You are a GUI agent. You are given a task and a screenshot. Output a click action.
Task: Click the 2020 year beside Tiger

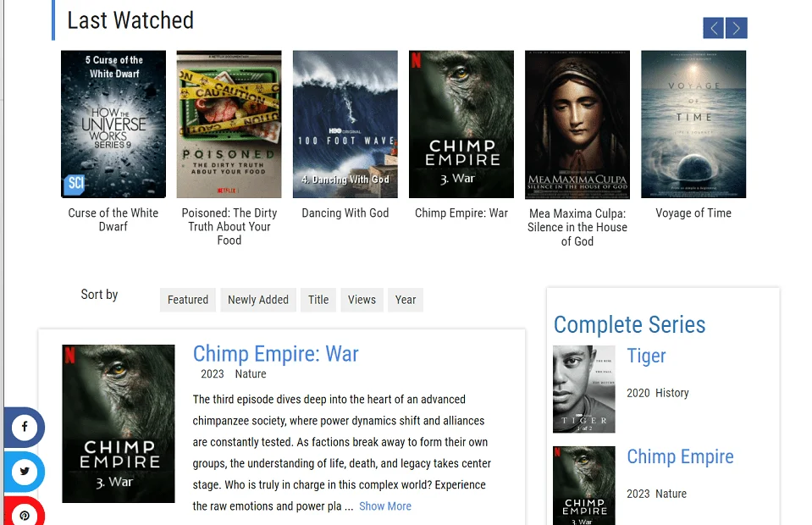tap(638, 393)
